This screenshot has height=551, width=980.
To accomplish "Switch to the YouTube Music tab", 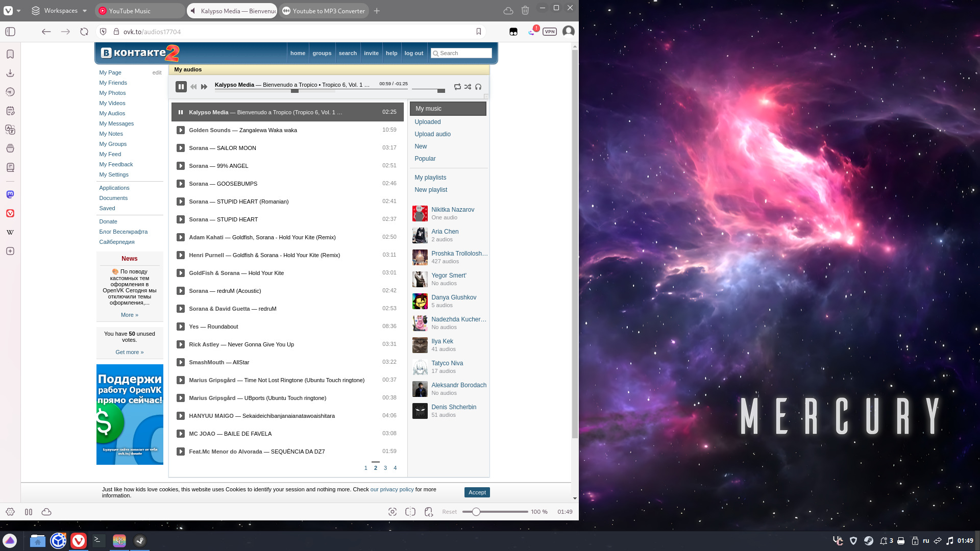I will pos(130,11).
